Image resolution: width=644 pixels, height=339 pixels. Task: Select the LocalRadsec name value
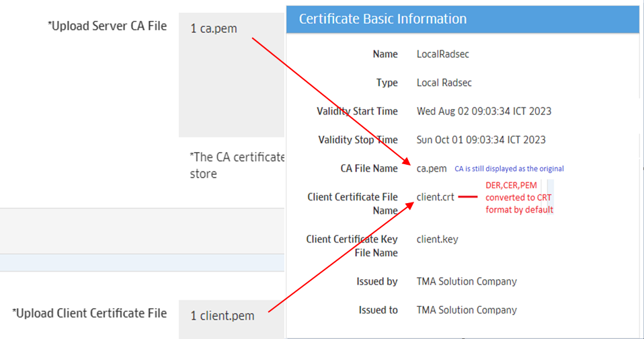442,54
